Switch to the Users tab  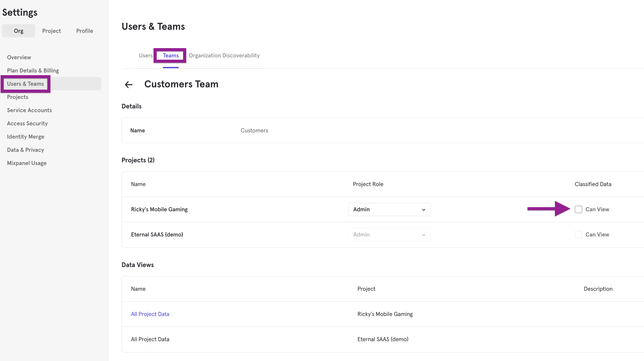[146, 56]
